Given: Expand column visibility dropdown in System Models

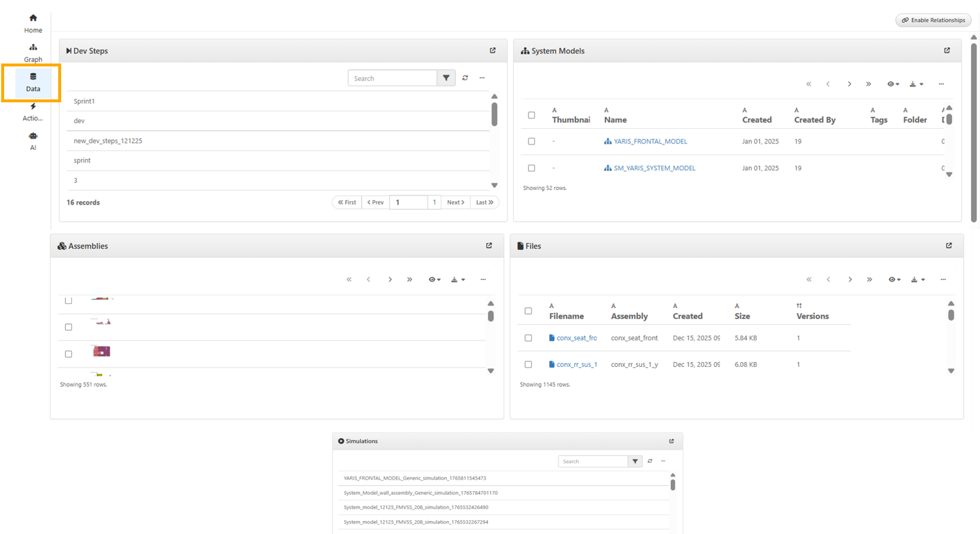Looking at the screenshot, I should coord(893,84).
